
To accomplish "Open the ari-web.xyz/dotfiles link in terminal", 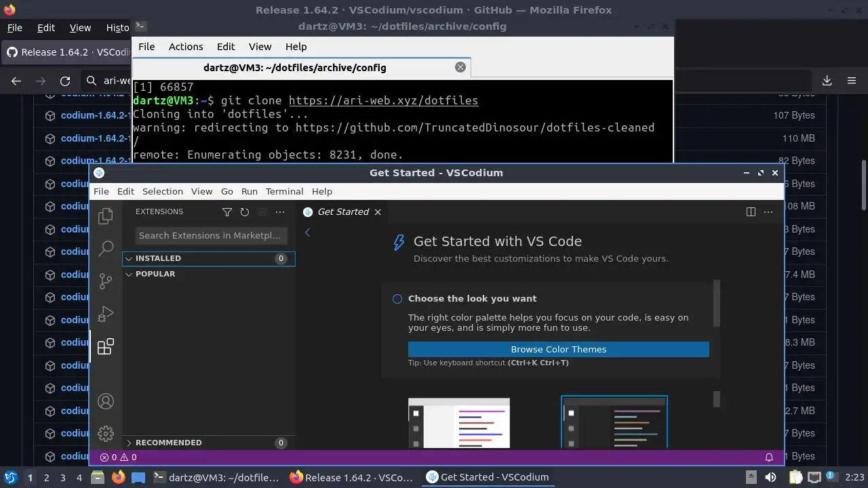I will point(383,100).
